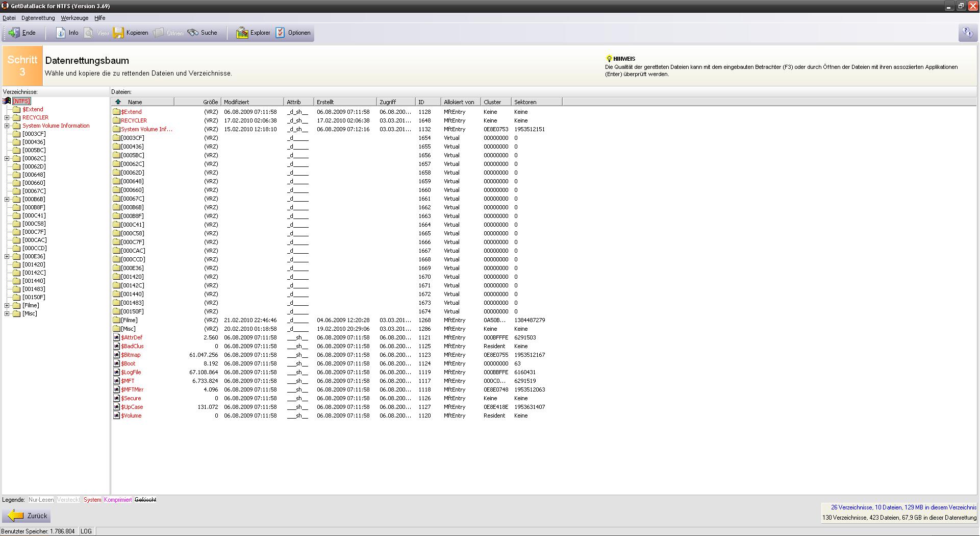Open the Werkzeuge menu

[74, 18]
